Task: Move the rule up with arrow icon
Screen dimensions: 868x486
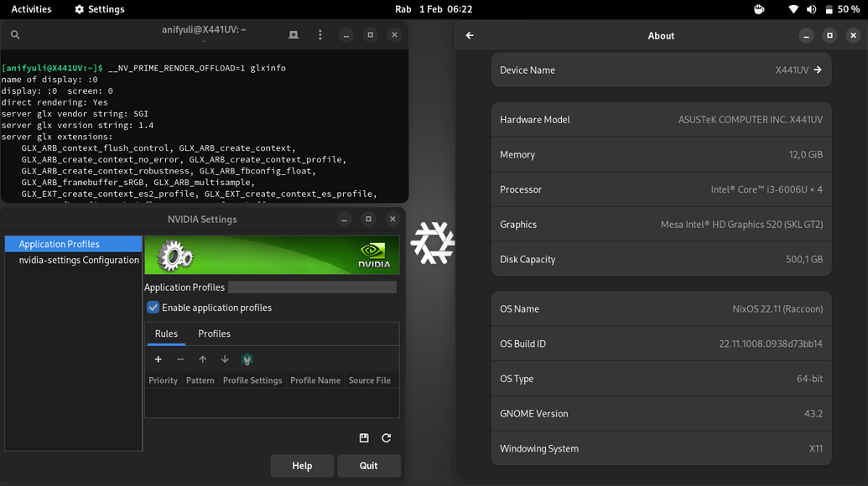Action: point(202,359)
